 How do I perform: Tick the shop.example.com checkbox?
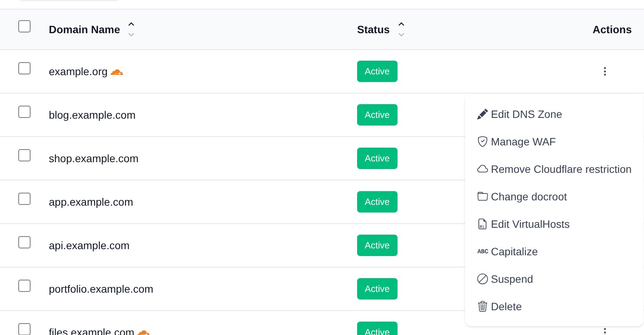[24, 155]
